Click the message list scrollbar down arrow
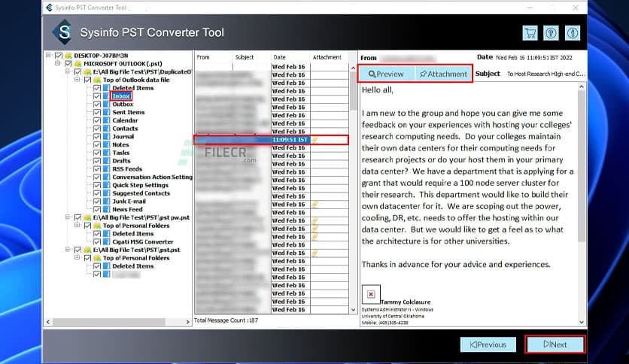This screenshot has width=629, height=364. pos(353,310)
